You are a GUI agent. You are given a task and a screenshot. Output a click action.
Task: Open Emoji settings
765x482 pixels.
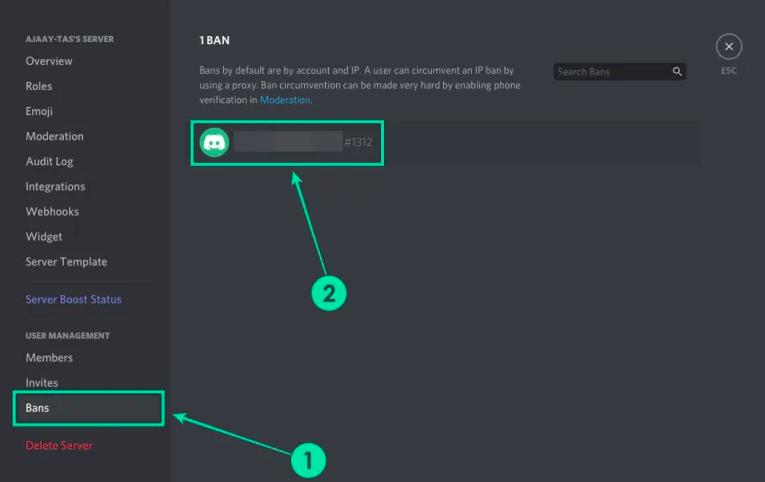point(39,111)
